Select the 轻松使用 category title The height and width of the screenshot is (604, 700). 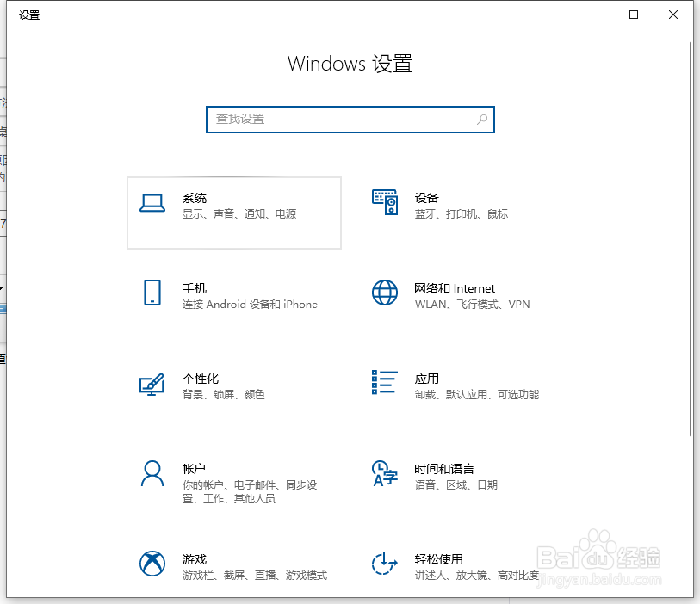click(438, 559)
